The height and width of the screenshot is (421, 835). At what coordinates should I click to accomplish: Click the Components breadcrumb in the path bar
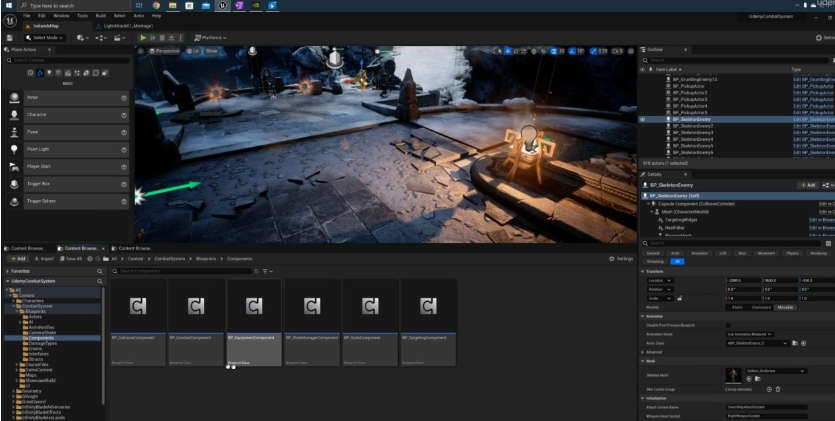coord(240,259)
